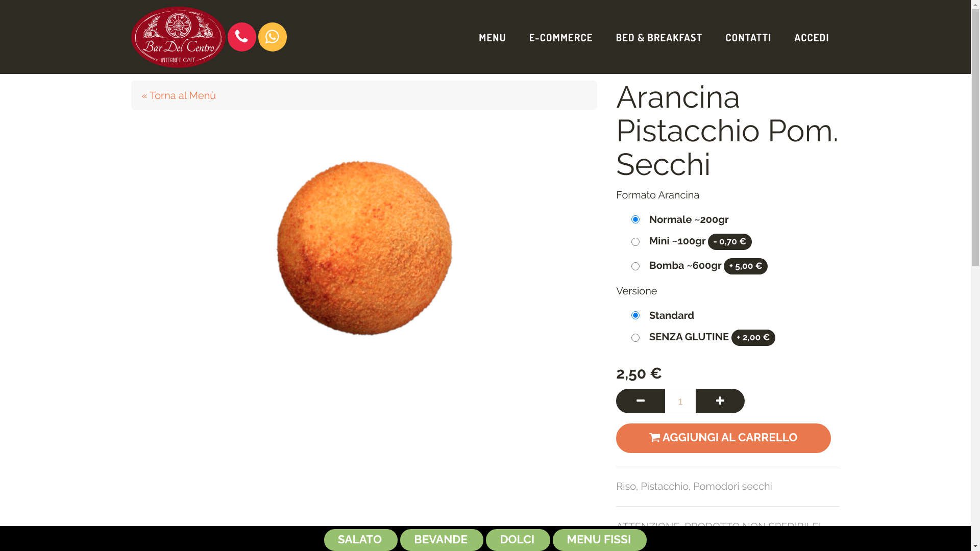Click the Bar Del Centro logo
The height and width of the screenshot is (551, 980).
point(178,37)
